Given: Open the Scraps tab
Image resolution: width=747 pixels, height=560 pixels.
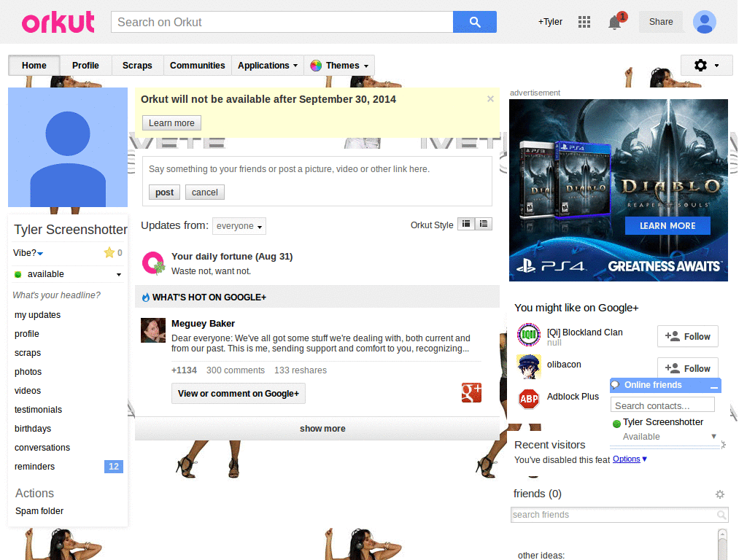Looking at the screenshot, I should pyautogui.click(x=137, y=66).
